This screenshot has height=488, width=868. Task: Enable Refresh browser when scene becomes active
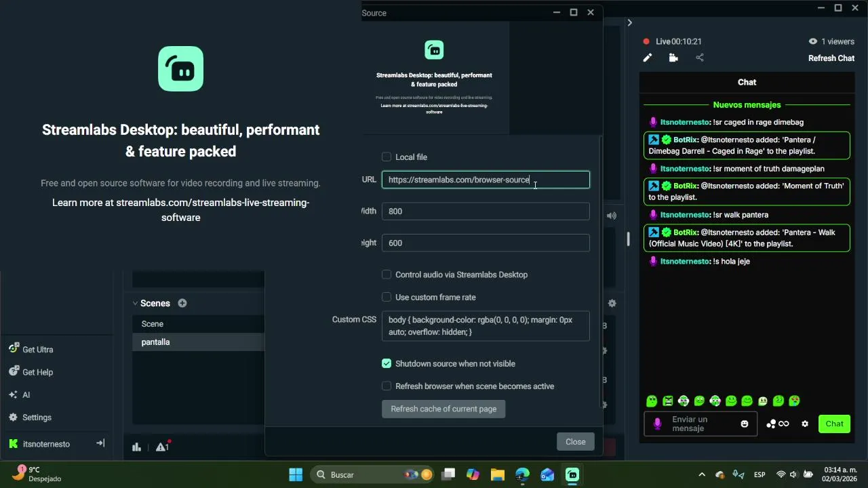[x=387, y=386]
